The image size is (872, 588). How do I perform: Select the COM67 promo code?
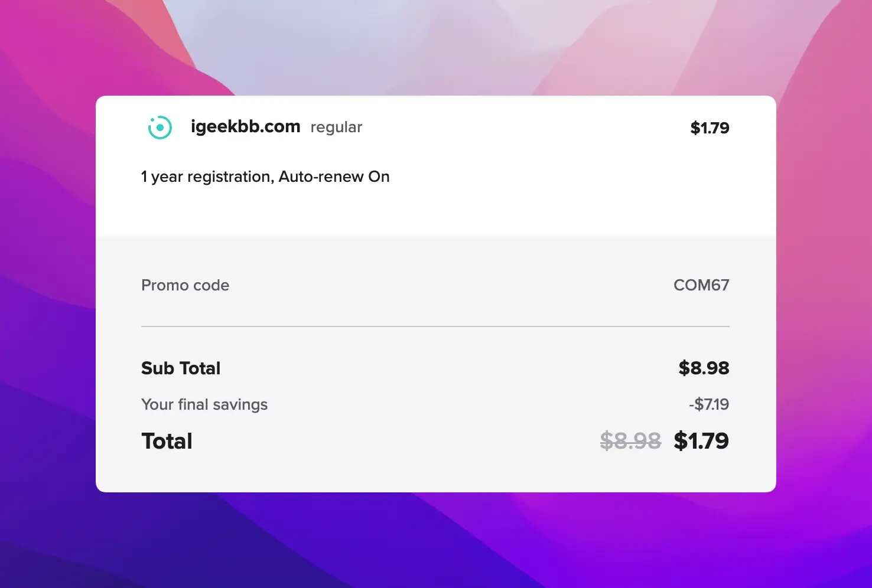pyautogui.click(x=701, y=285)
